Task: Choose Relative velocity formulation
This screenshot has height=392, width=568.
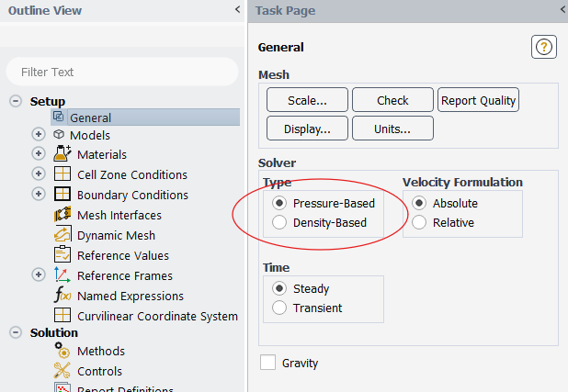Action: pyautogui.click(x=419, y=222)
